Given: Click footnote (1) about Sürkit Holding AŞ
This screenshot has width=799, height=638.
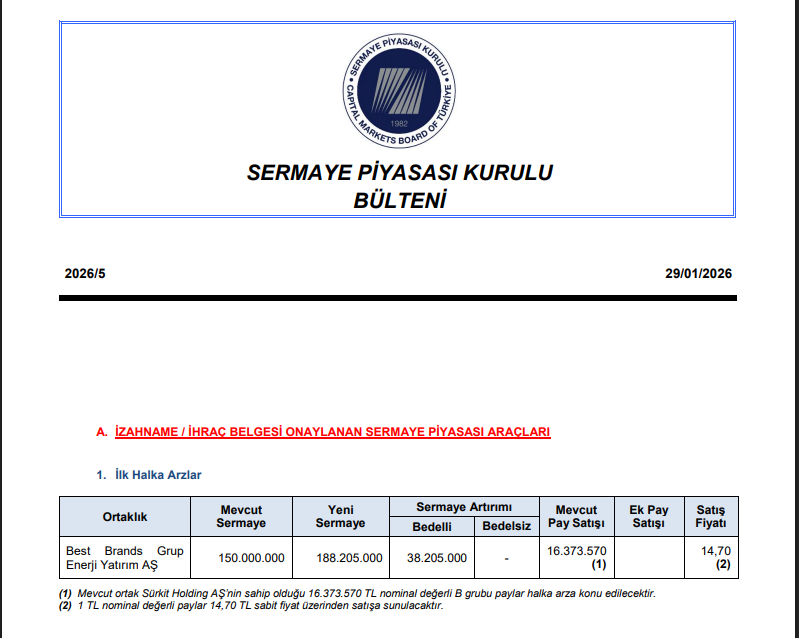Looking at the screenshot, I should 357,594.
